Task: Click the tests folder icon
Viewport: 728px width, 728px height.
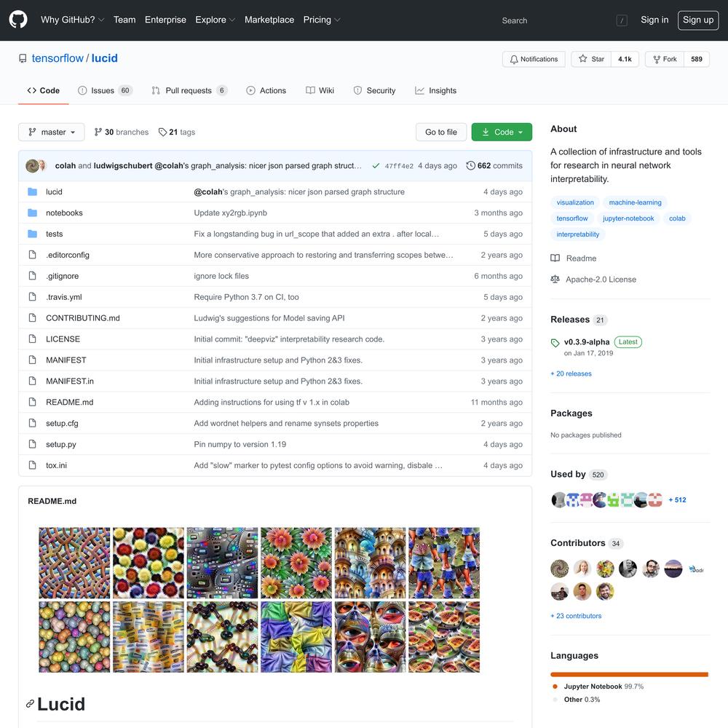Action: coord(32,234)
